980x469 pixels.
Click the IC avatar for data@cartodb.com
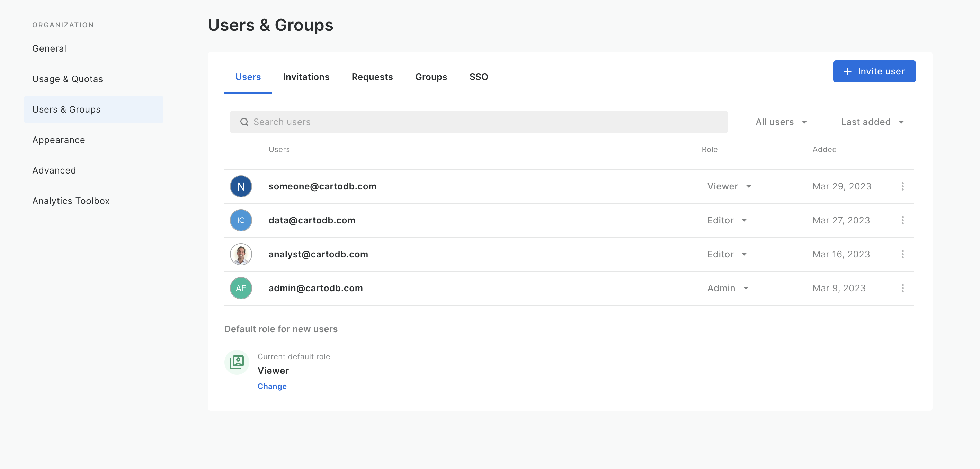pos(241,220)
